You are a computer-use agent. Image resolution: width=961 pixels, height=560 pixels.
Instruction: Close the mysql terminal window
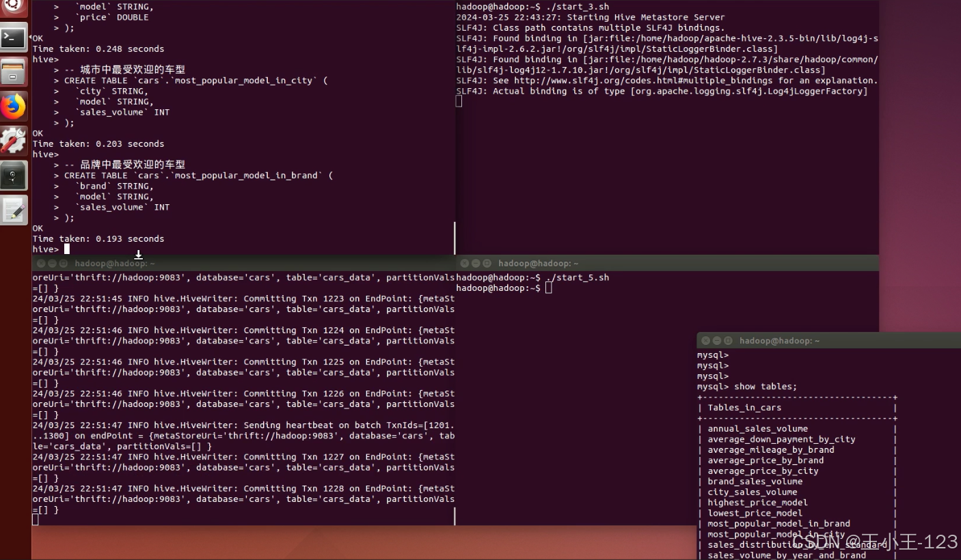[705, 340]
